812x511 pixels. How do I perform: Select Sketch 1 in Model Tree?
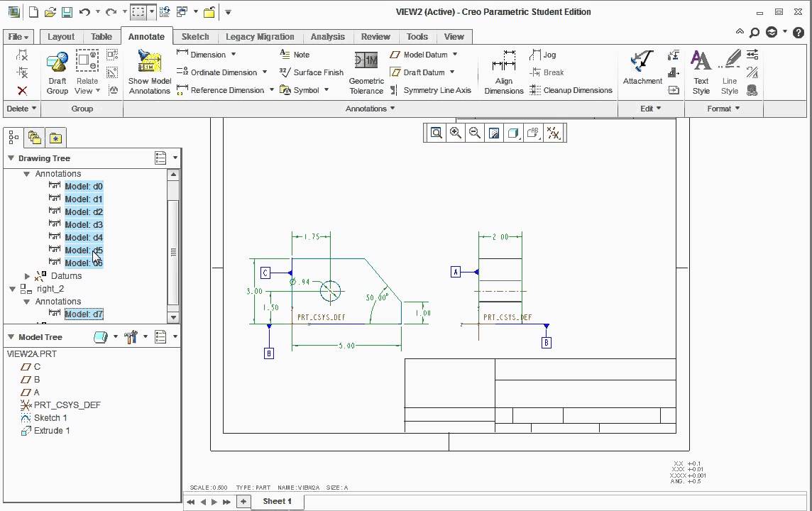50,418
